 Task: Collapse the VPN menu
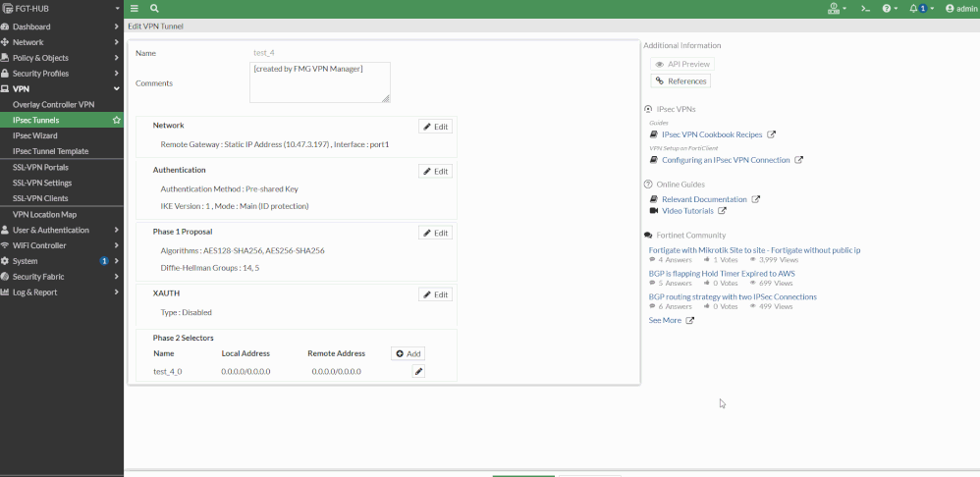tap(61, 89)
